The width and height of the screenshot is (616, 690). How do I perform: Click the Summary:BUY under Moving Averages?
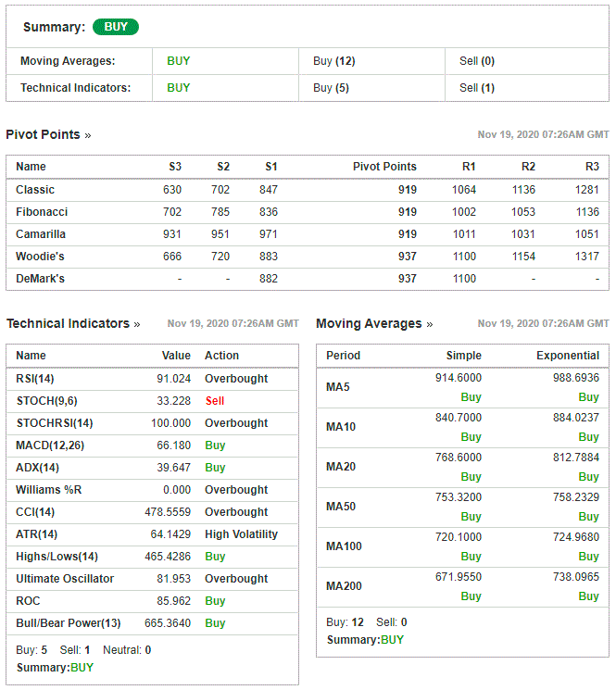point(365,640)
